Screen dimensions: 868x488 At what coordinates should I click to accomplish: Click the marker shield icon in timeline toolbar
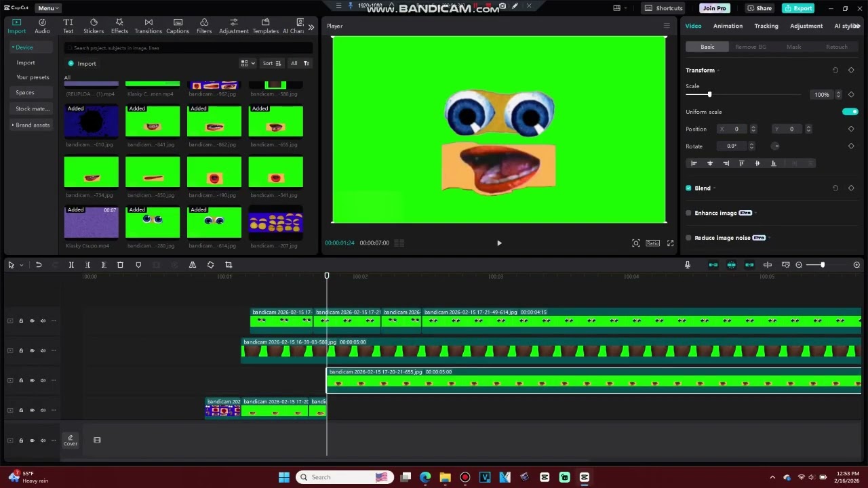138,265
